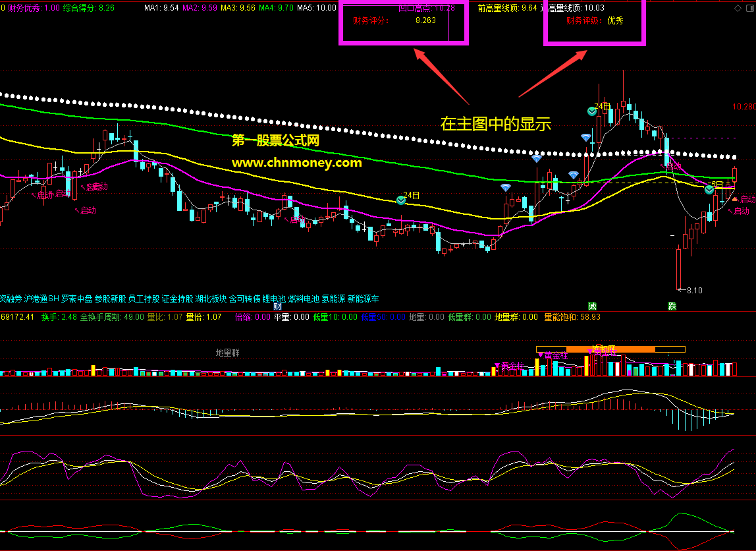The image size is (756, 551).
Task: Click the 前高量线顶: 9.64 label
Action: [507, 8]
